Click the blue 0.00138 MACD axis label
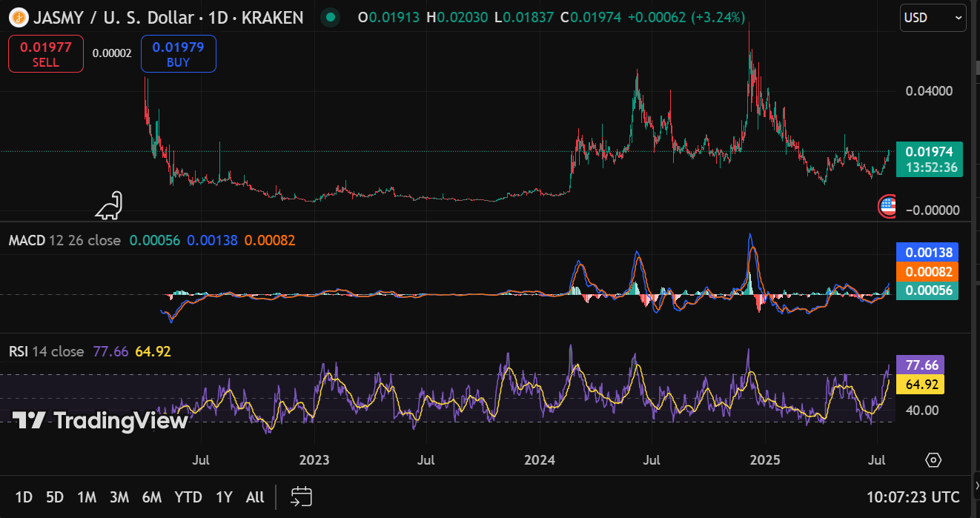Image resolution: width=980 pixels, height=518 pixels. [927, 252]
